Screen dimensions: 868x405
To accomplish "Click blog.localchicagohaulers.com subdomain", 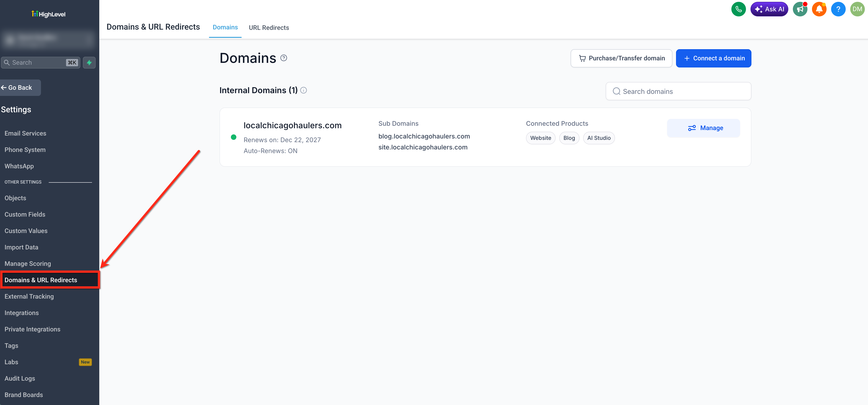I will click(424, 136).
